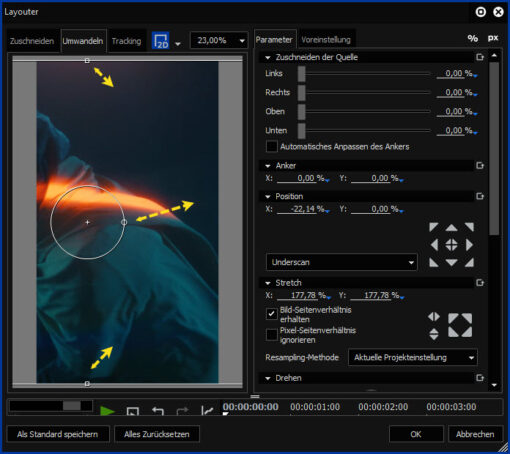Click Alles Zurücksetzen button
Viewport: 510px width, 454px height.
157,434
